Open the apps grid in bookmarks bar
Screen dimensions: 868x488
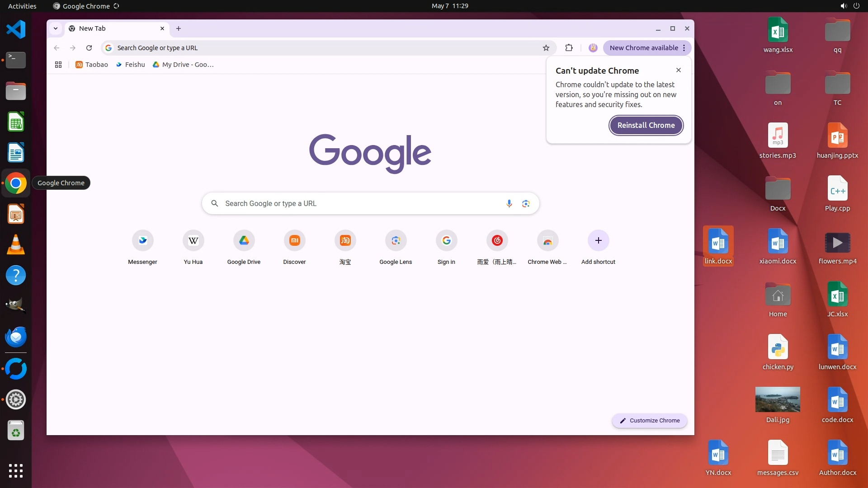[x=58, y=65]
